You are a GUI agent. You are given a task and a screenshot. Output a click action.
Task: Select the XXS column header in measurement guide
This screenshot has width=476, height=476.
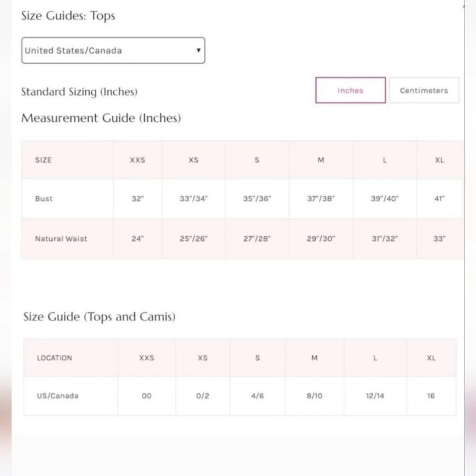click(x=138, y=159)
